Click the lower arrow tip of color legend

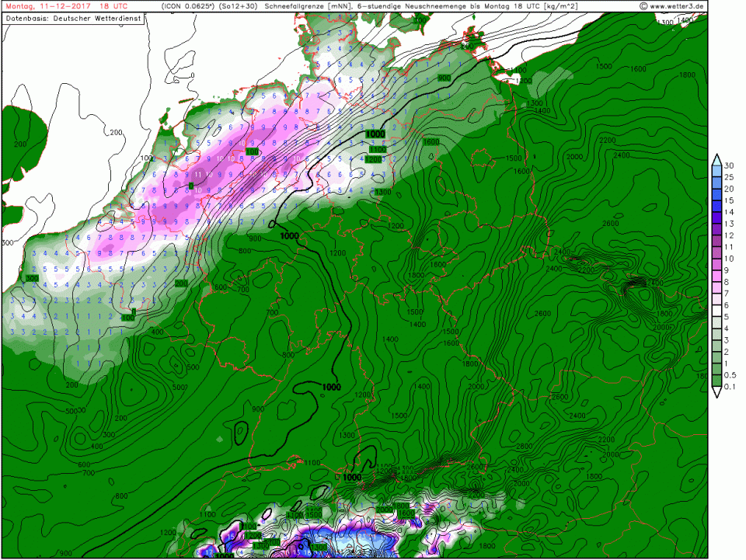coord(717,393)
